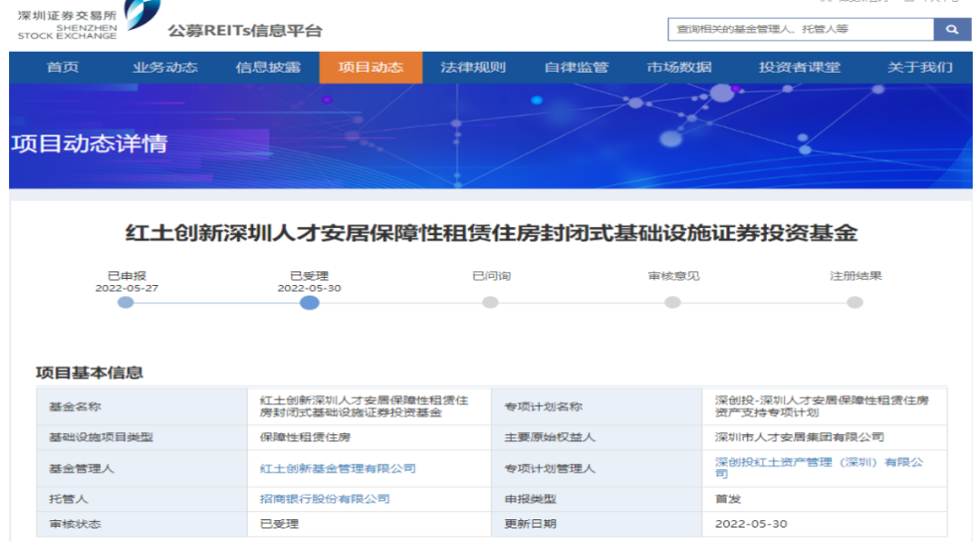Image resolution: width=980 pixels, height=542 pixels.
Task: Select the 项目动态 tab
Action: tap(370, 67)
